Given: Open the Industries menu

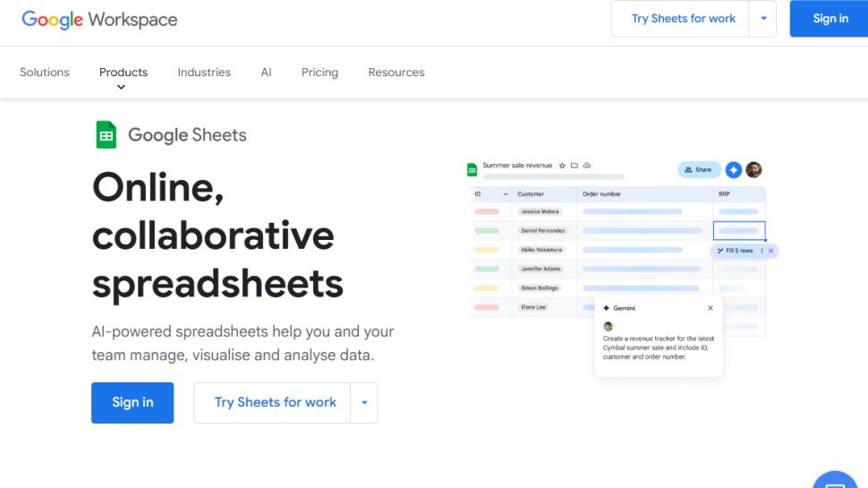Looking at the screenshot, I should point(204,72).
